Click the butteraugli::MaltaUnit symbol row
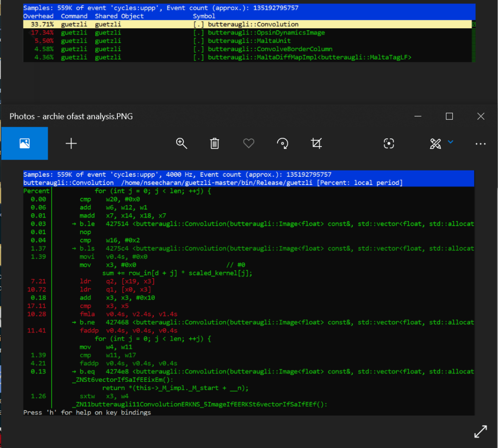The height and width of the screenshot is (448, 498). tap(249, 41)
